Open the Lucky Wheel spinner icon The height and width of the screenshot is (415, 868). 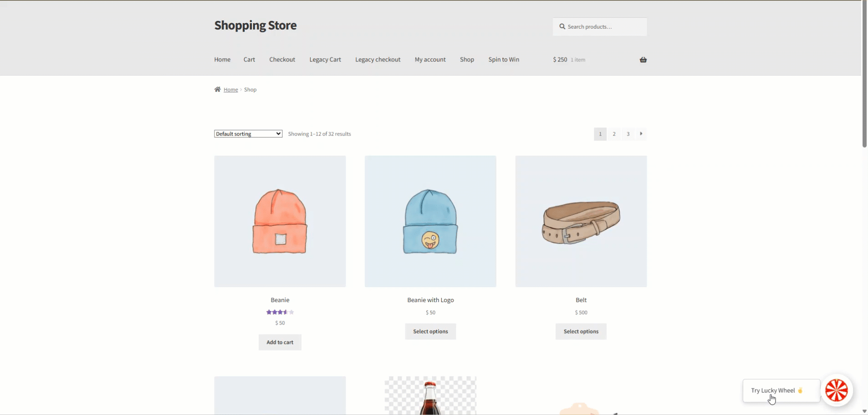(836, 390)
